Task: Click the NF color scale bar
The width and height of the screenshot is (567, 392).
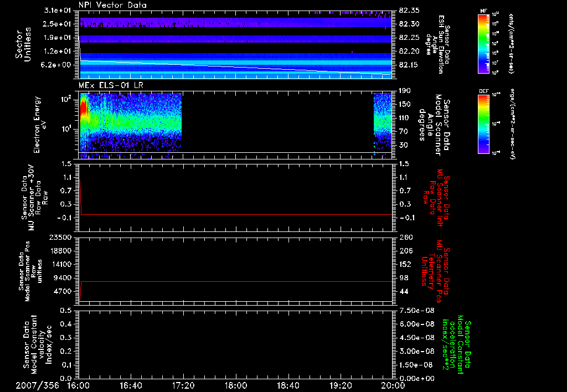Action: coord(483,44)
